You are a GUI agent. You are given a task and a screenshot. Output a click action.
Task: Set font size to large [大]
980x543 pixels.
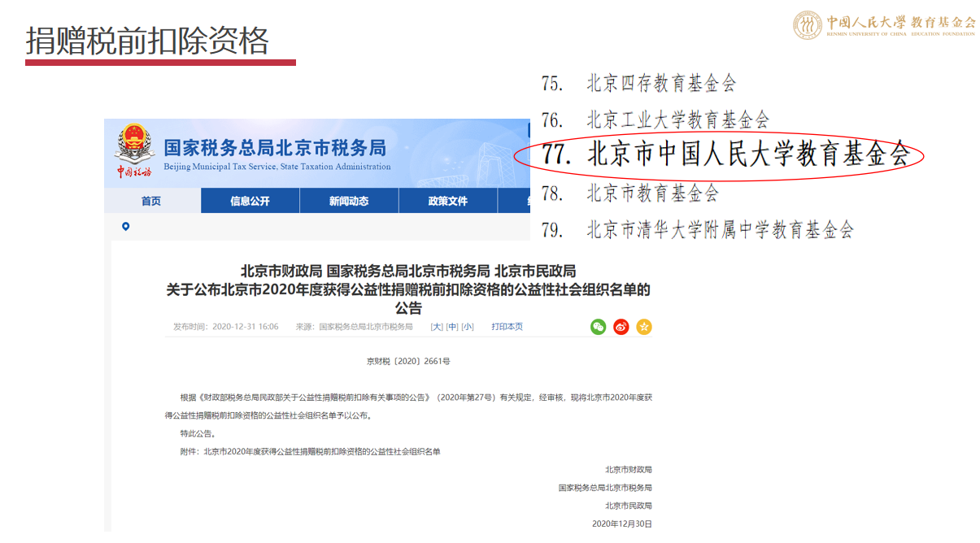(437, 327)
